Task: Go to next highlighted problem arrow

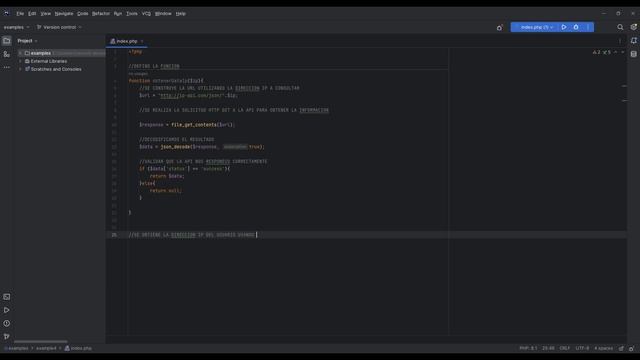Action: [622, 52]
